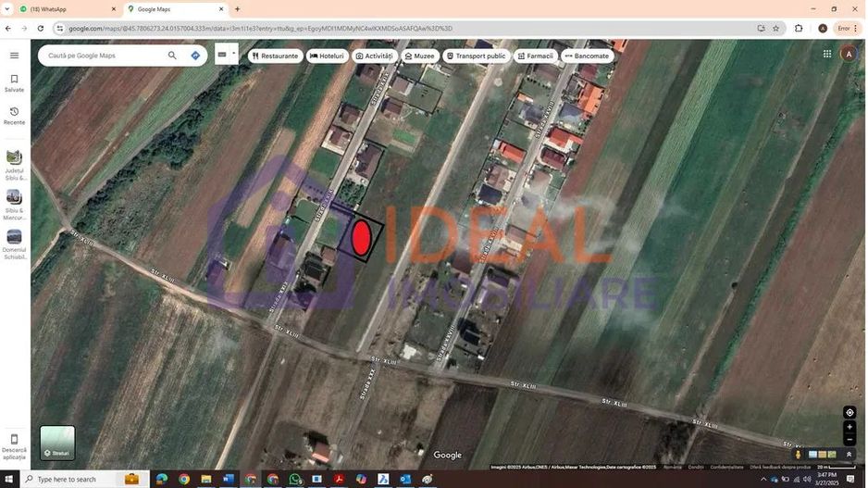Open Word from the taskbar

tap(228, 479)
